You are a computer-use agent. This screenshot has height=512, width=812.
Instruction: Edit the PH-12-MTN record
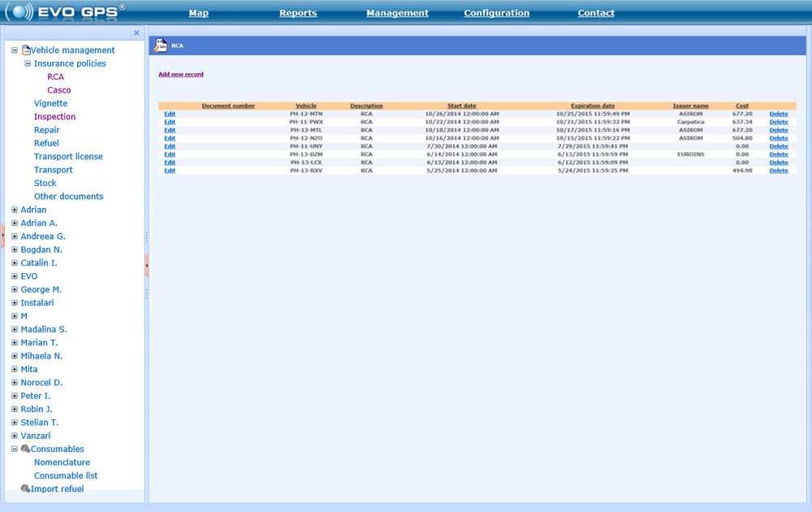[x=170, y=114]
